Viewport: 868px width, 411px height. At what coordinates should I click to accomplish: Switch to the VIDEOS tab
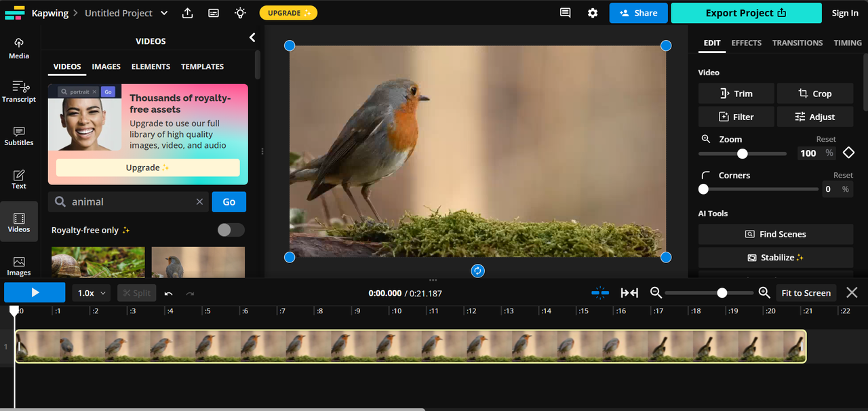[x=67, y=66]
